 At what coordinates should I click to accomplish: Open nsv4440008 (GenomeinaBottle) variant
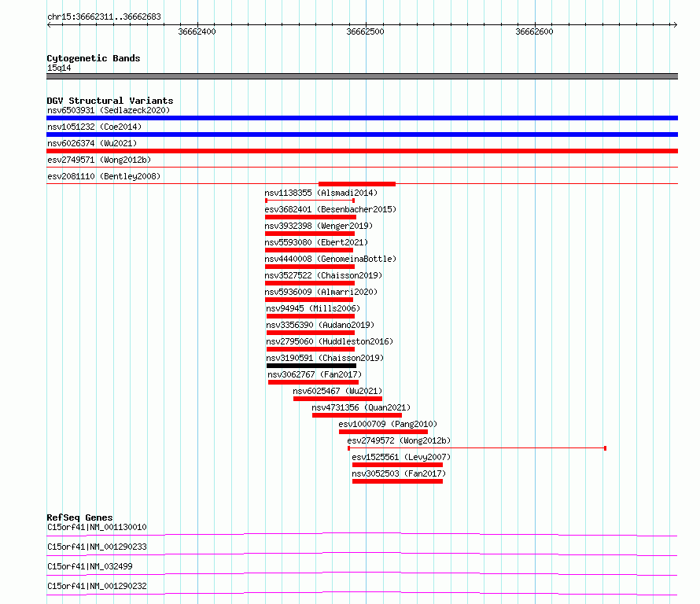(330, 259)
